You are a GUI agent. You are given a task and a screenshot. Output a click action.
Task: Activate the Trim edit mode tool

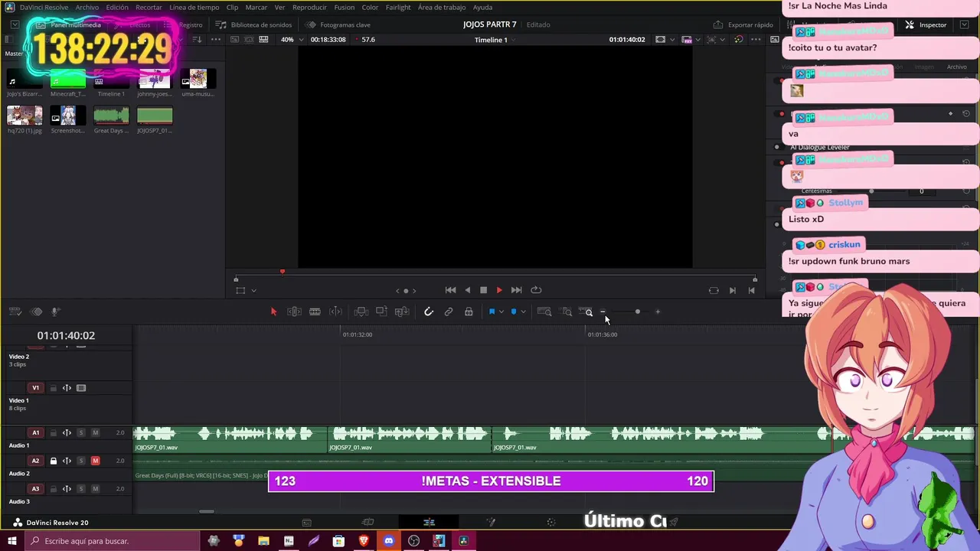click(x=294, y=311)
